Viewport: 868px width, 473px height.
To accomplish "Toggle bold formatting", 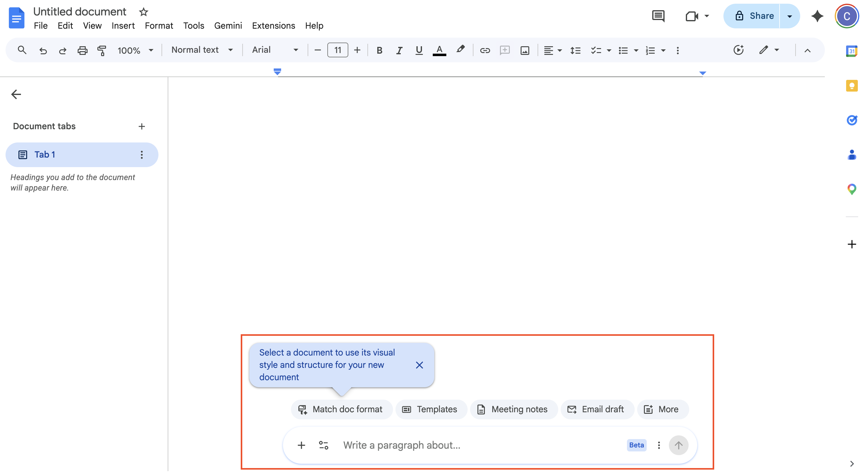I will tap(379, 50).
